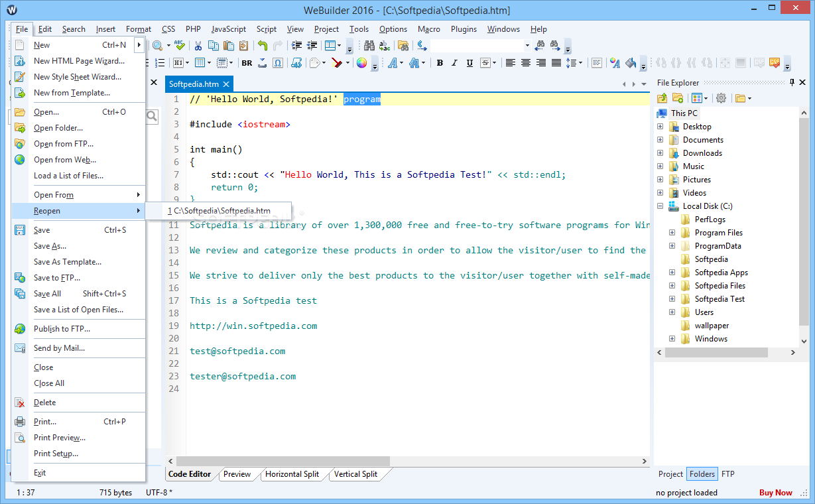Open the line spacing dropdown

580,62
